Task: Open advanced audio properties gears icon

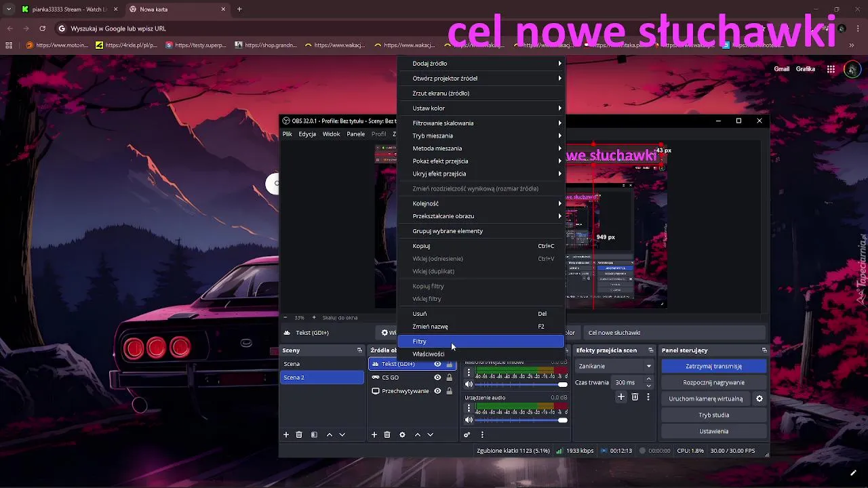Action: [x=467, y=434]
